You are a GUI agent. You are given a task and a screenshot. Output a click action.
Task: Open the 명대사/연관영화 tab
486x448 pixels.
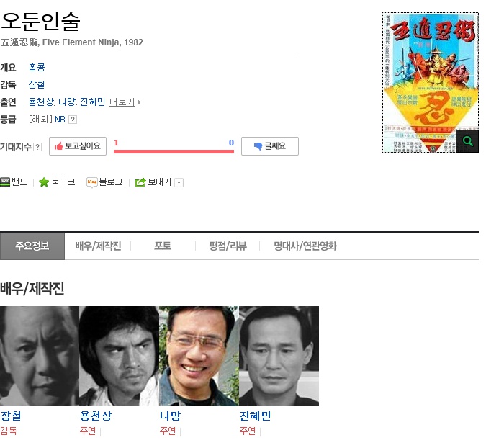point(305,246)
